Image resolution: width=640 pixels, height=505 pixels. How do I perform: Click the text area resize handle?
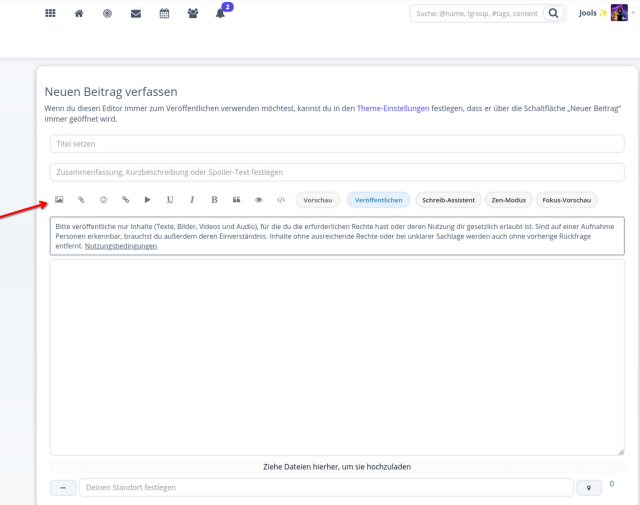621,452
